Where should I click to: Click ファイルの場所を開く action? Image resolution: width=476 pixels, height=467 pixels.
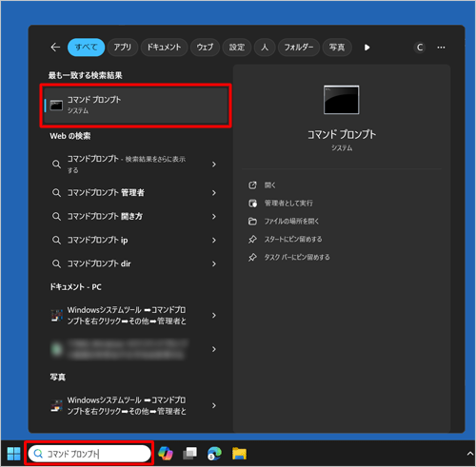291,222
